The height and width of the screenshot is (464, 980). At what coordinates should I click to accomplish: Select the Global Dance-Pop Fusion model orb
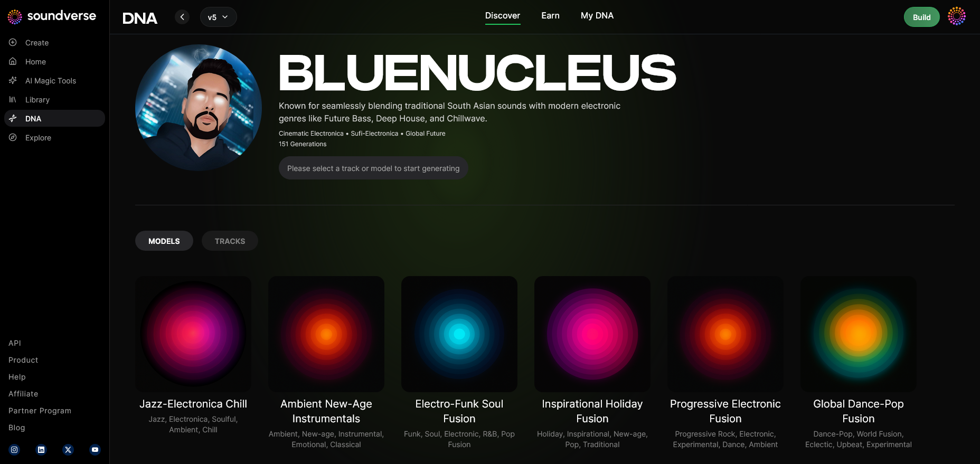tap(859, 334)
